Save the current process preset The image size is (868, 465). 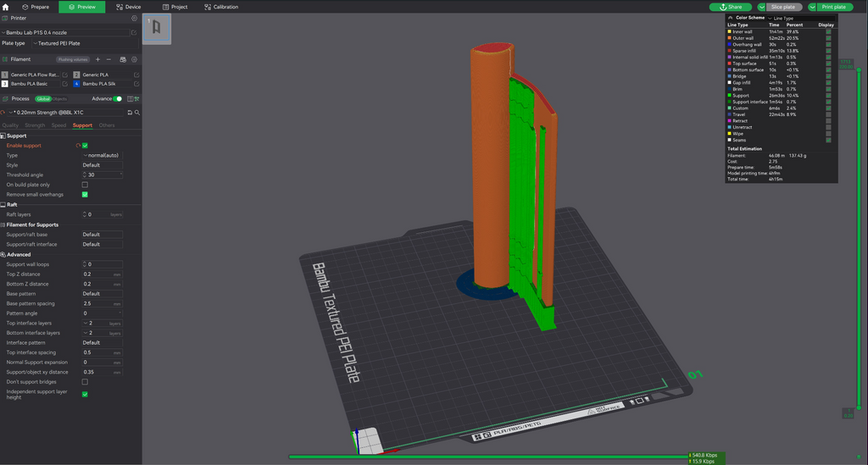coord(130,113)
